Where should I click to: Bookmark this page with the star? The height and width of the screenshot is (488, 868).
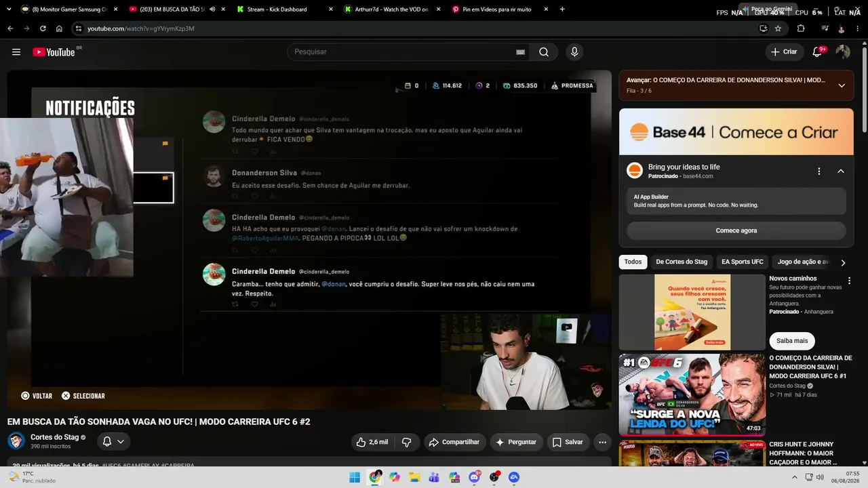point(778,28)
